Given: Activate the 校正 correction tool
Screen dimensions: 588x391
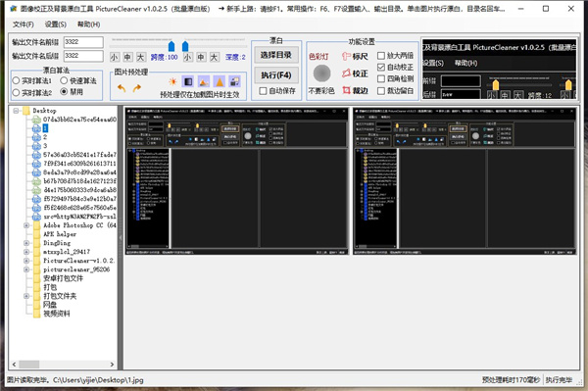Looking at the screenshot, I should 355,73.
